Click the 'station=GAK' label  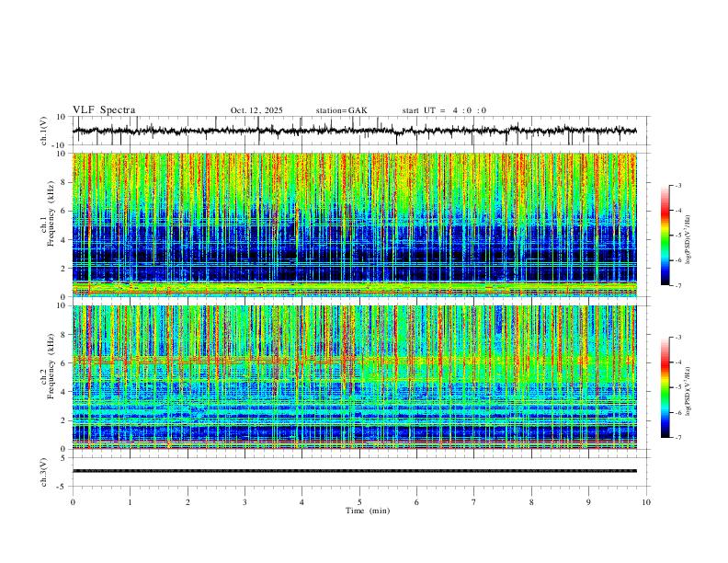(341, 110)
